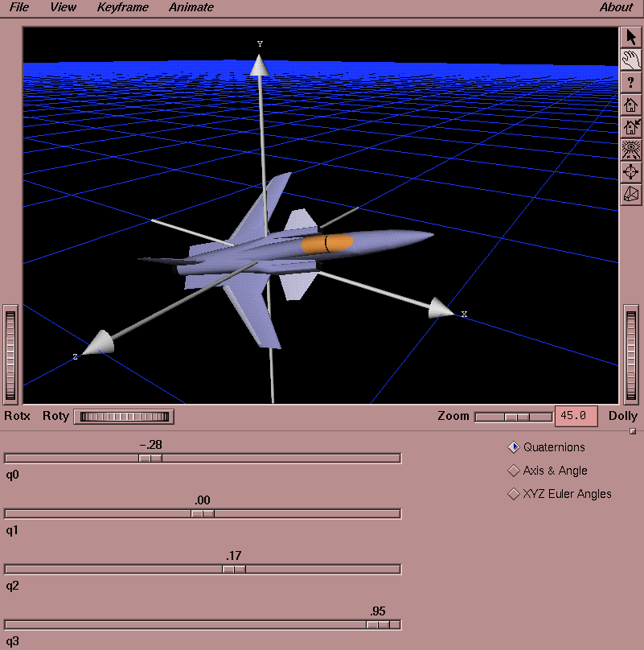
Task: Click the Rotx label
Action: 17,416
